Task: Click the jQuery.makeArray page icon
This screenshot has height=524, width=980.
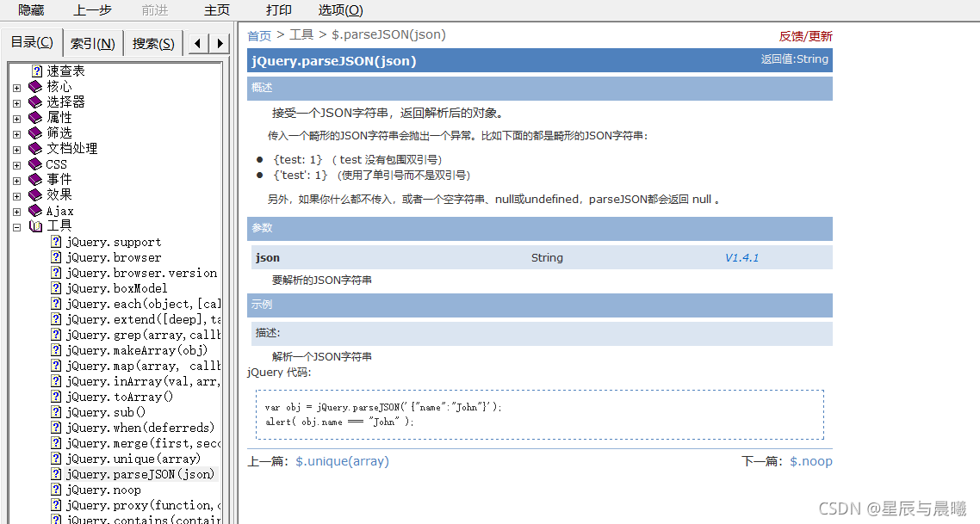Action: click(x=56, y=350)
